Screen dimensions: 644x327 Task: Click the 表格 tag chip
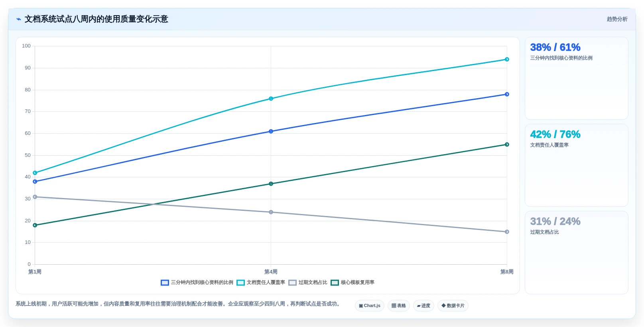399,305
